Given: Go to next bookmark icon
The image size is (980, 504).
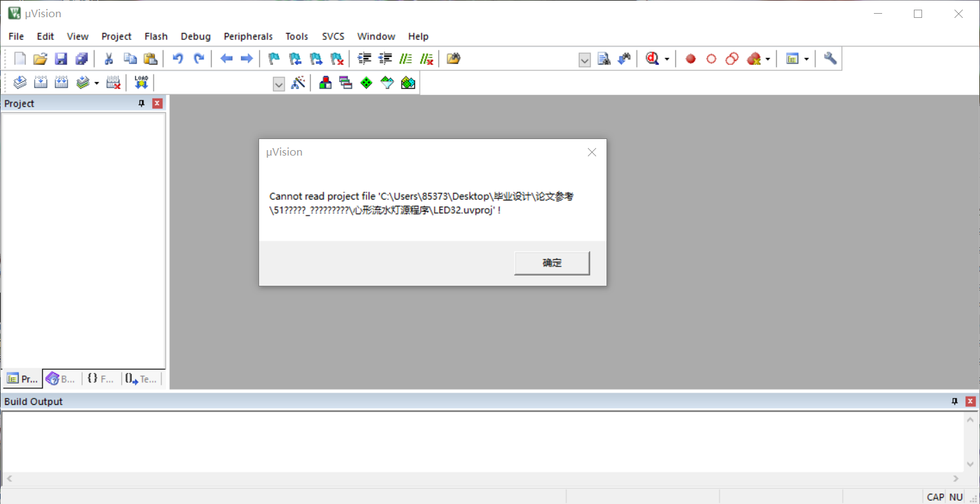Looking at the screenshot, I should coord(316,59).
